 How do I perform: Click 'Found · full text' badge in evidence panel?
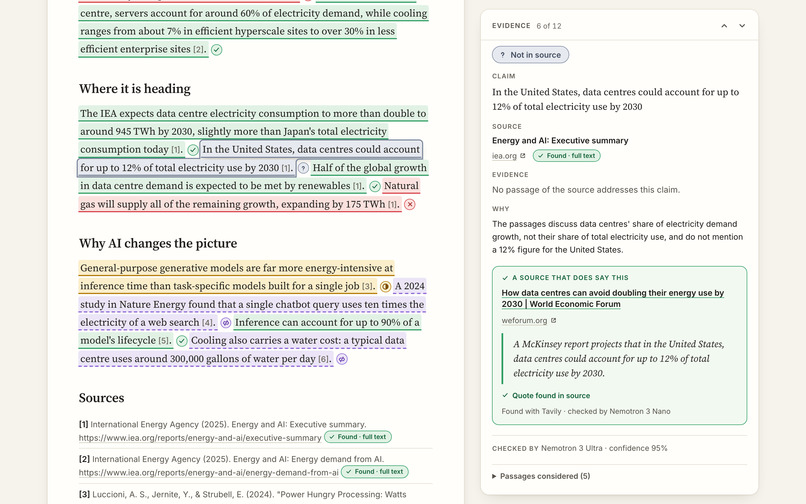click(566, 155)
